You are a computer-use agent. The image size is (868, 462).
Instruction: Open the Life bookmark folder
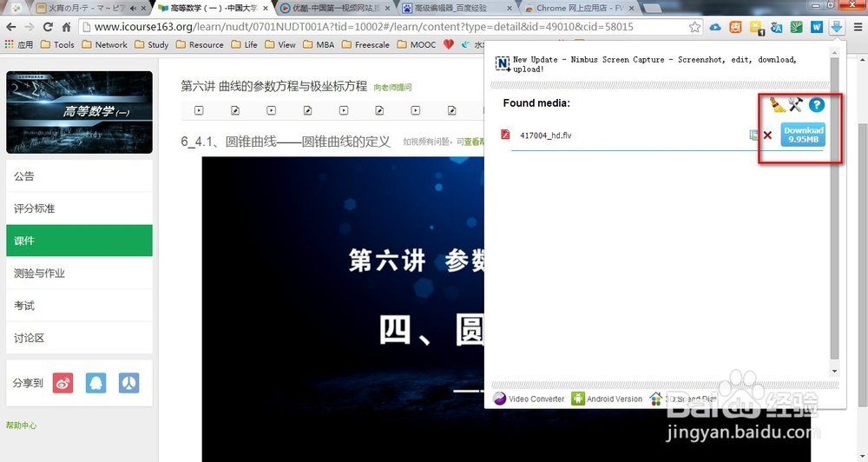244,44
